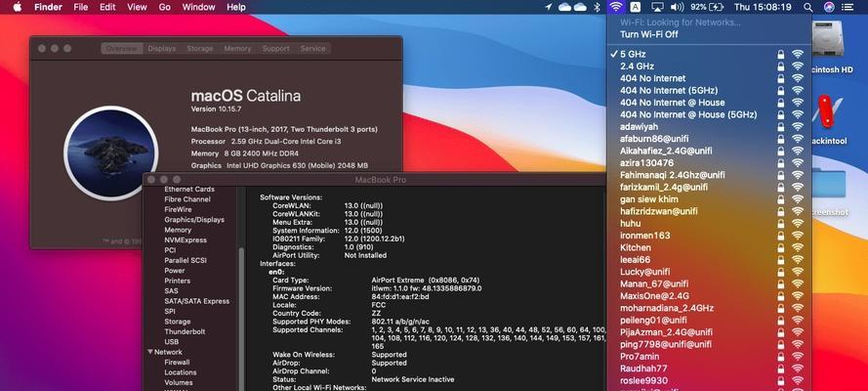Click the MAC Address value 84:fd:d1:ea:f2:bd
This screenshot has height=391, width=868.
tap(400, 297)
